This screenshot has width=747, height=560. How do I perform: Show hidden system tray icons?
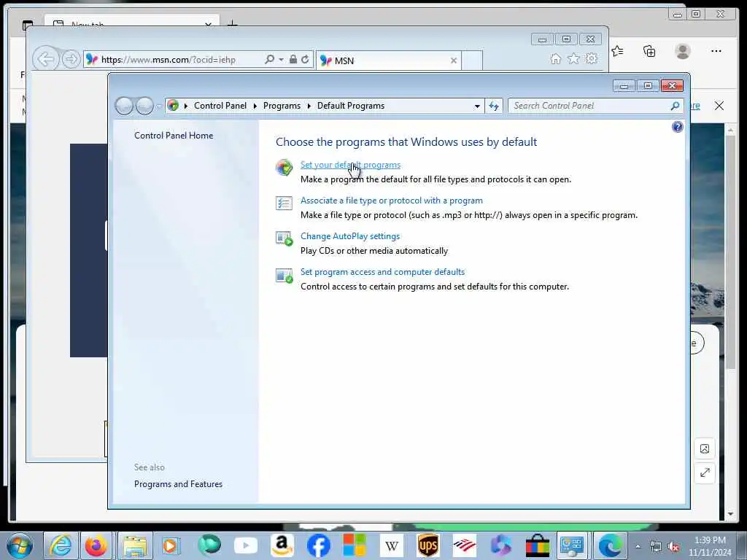click(x=638, y=547)
